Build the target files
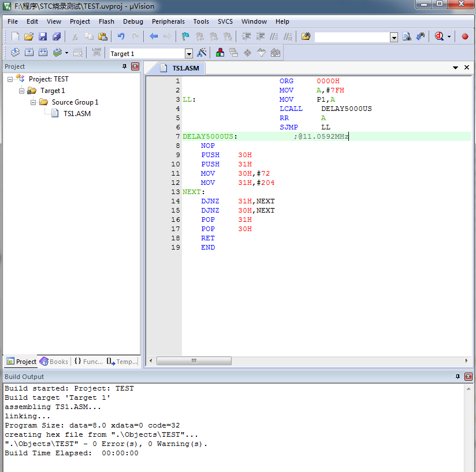This screenshot has width=476, height=472. click(x=29, y=53)
